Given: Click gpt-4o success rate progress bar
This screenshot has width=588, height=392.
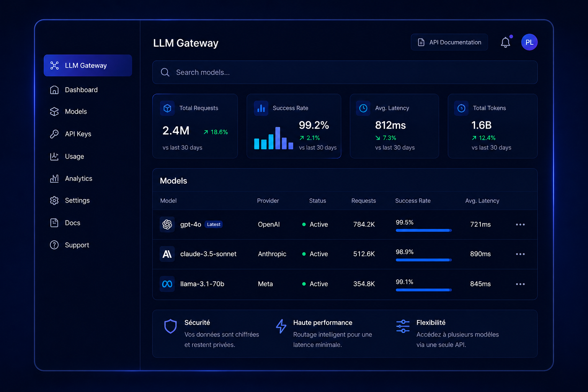Looking at the screenshot, I should click(x=424, y=230).
